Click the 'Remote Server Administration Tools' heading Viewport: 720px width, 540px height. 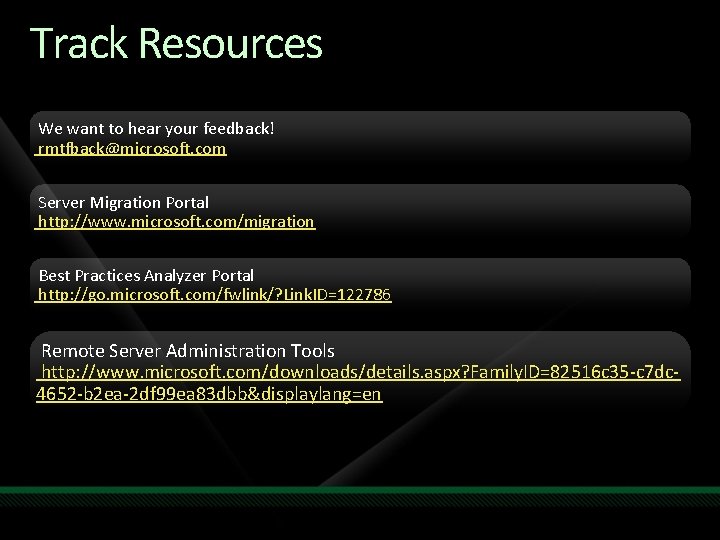coord(188,351)
